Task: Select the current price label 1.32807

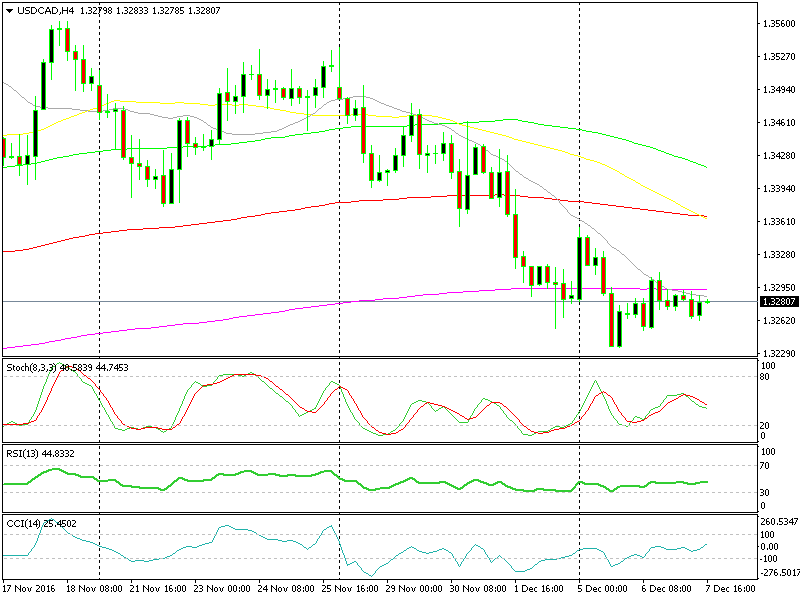Action: [778, 302]
